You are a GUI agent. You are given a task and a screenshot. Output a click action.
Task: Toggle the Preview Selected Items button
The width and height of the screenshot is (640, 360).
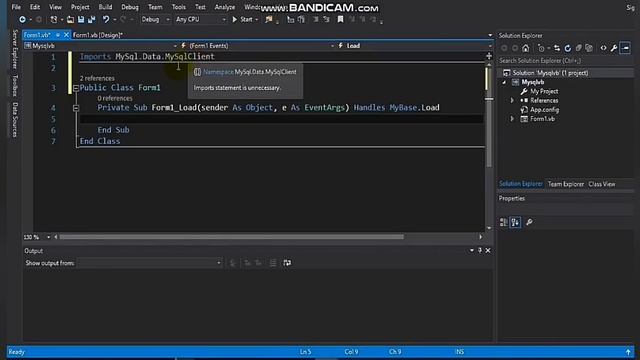pyautogui.click(x=625, y=48)
